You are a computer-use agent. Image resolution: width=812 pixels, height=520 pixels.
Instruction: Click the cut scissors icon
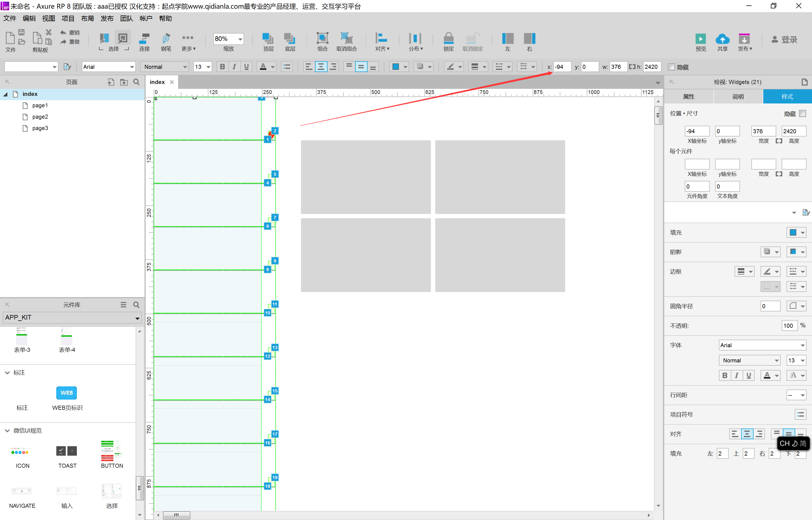[x=49, y=32]
